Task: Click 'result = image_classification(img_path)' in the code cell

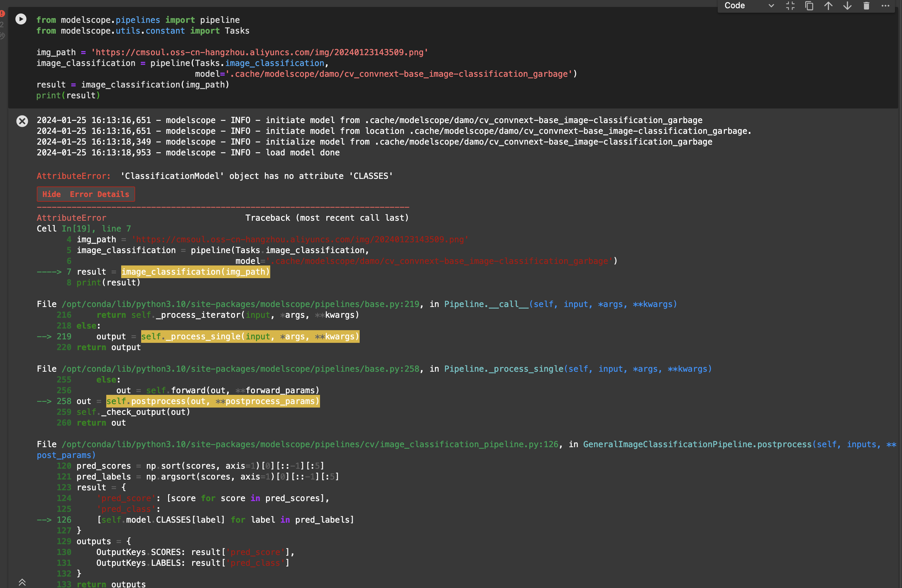Action: (133, 84)
